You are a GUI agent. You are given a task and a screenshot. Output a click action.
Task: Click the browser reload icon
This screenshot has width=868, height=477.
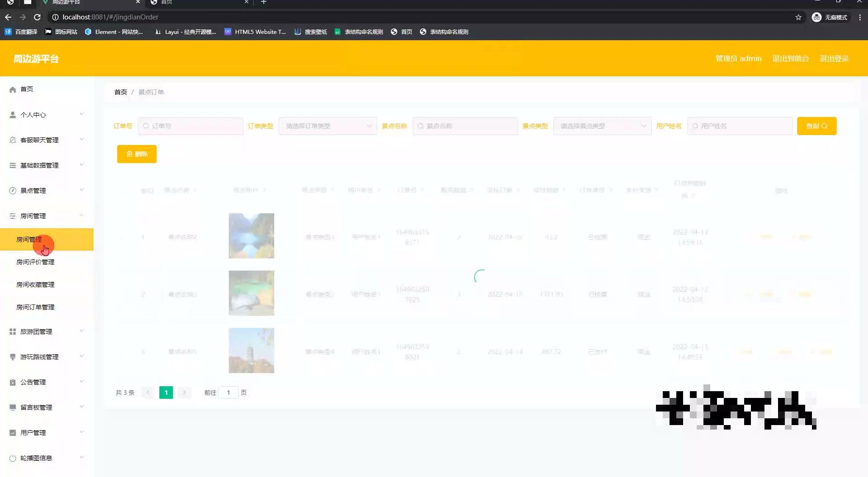pos(38,17)
